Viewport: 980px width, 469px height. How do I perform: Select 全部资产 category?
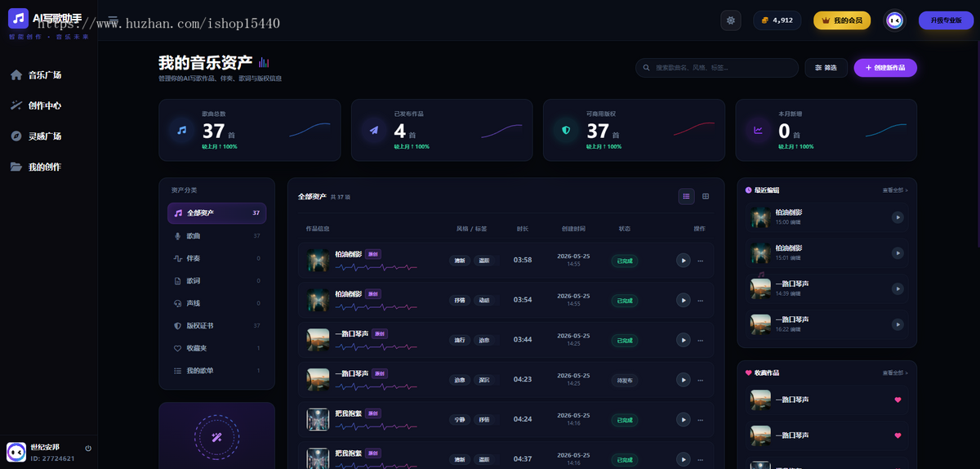tap(216, 213)
